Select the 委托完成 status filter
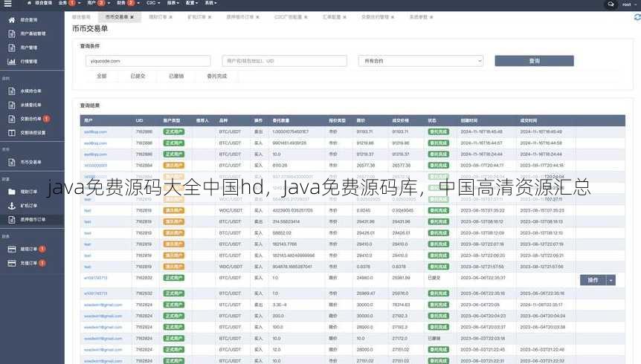This screenshot has width=641, height=364. [216, 76]
